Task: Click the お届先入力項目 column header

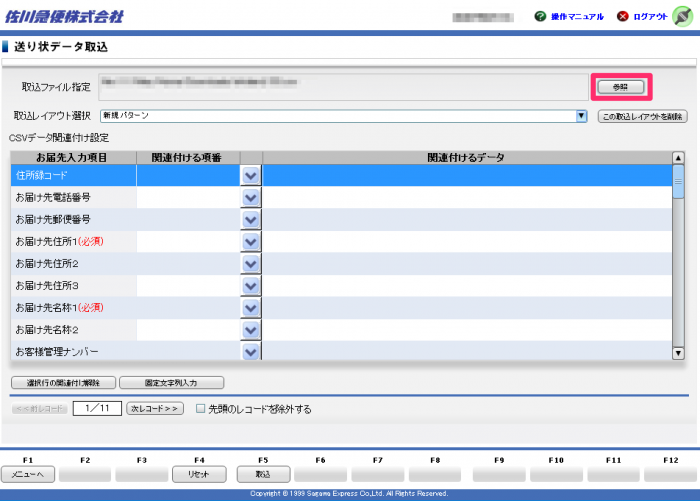Action: click(x=73, y=158)
